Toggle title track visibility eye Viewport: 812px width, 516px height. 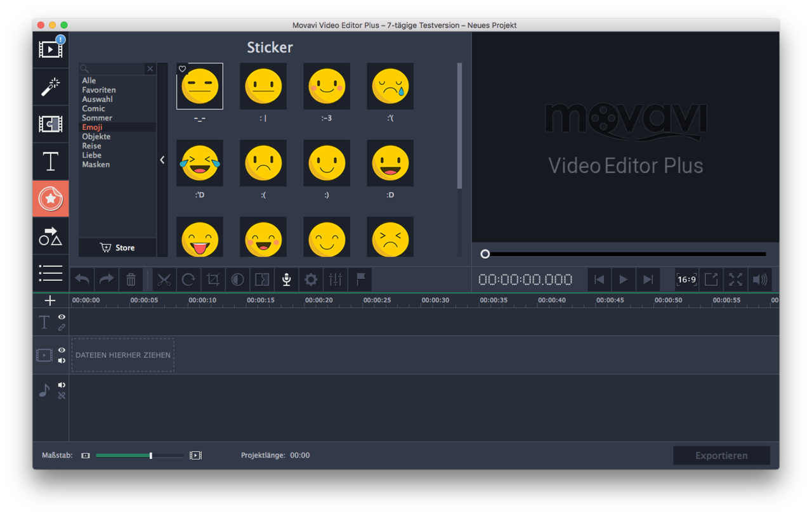coord(62,317)
